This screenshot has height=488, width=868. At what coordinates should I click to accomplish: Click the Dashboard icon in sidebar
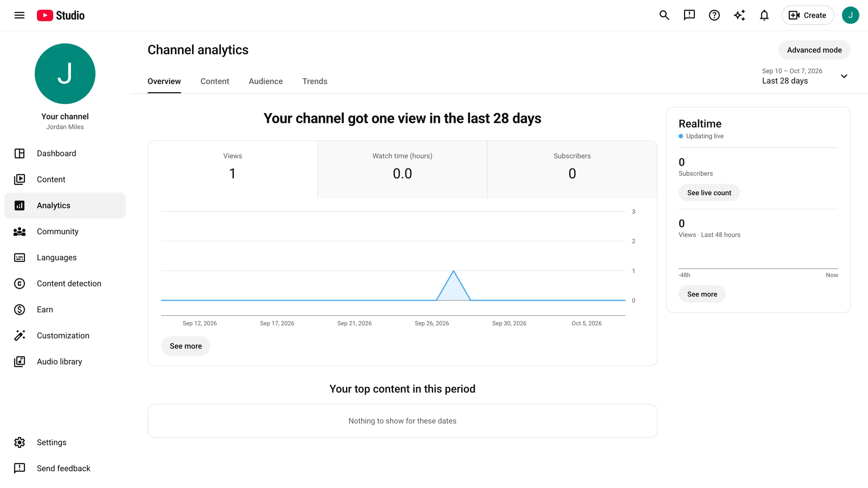click(x=19, y=154)
